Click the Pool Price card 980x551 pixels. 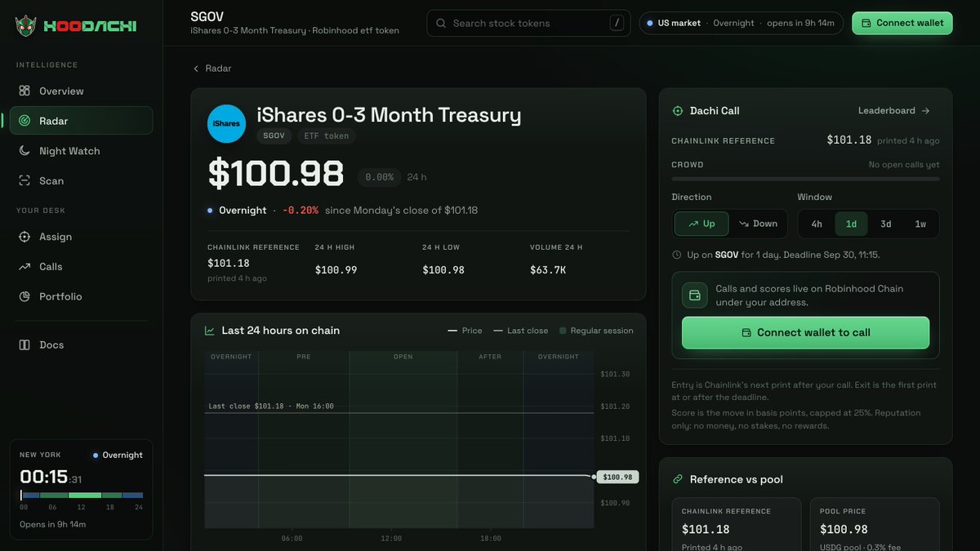click(x=875, y=523)
